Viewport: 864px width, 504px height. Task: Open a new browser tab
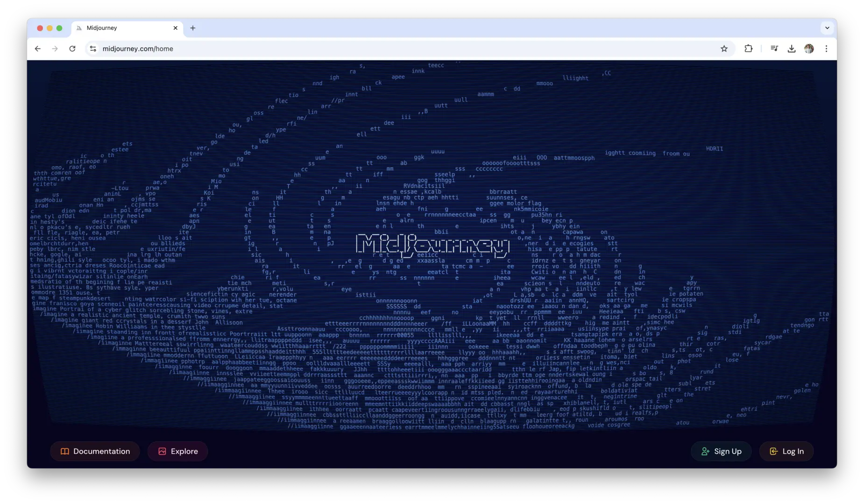(193, 28)
